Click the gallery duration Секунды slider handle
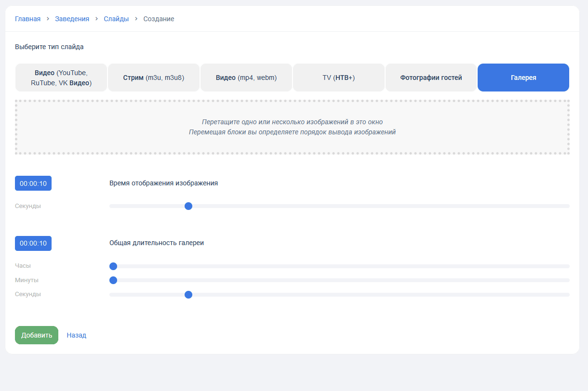The height and width of the screenshot is (391, 588). click(x=188, y=295)
